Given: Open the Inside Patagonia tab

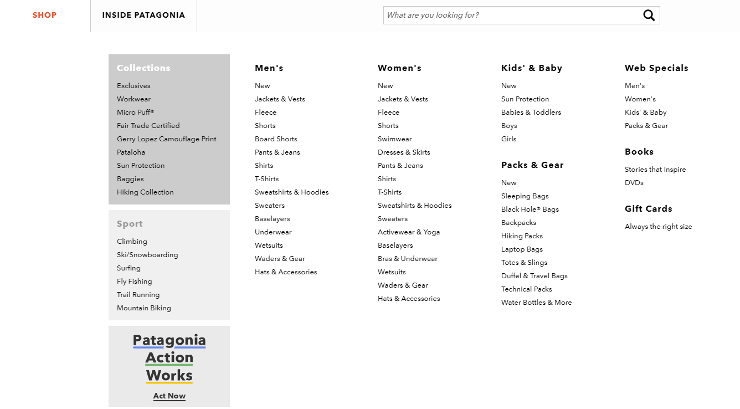Looking at the screenshot, I should 143,15.
